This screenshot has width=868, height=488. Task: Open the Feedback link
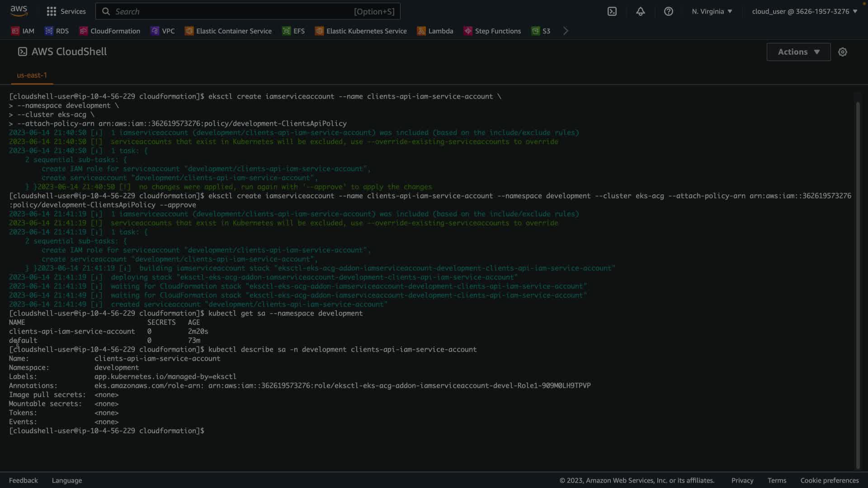point(24,480)
